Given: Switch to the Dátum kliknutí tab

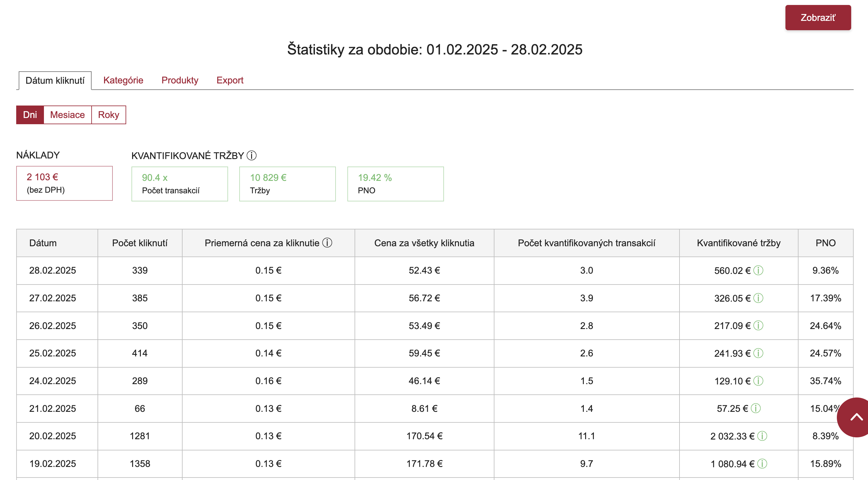Looking at the screenshot, I should (55, 80).
